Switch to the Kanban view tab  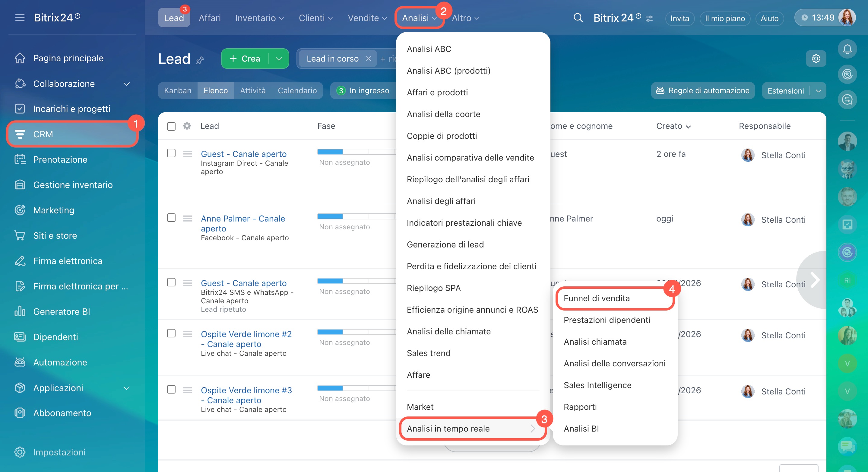(178, 91)
